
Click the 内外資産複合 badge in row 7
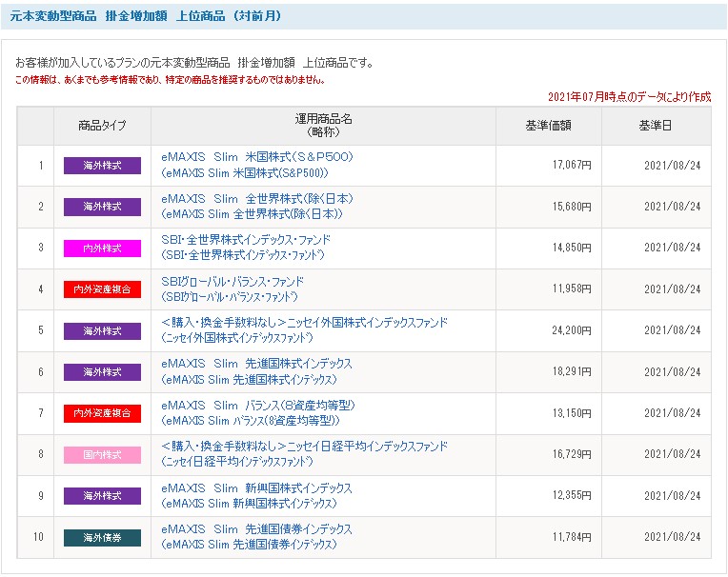click(x=102, y=413)
